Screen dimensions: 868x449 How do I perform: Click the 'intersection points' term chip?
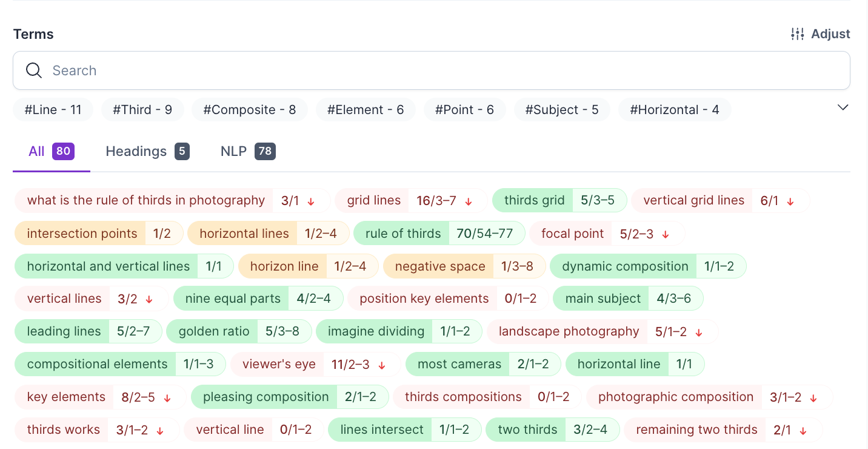tap(82, 234)
